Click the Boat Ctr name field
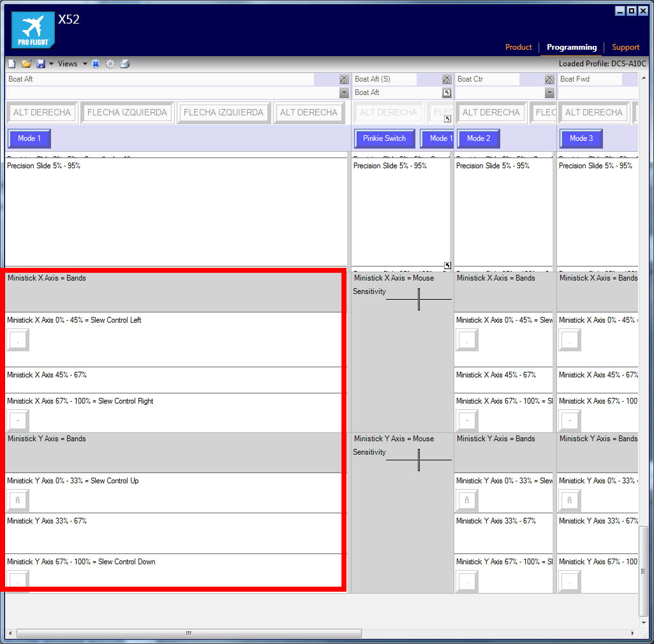Viewport: 654px width, 644px height. pyautogui.click(x=487, y=79)
